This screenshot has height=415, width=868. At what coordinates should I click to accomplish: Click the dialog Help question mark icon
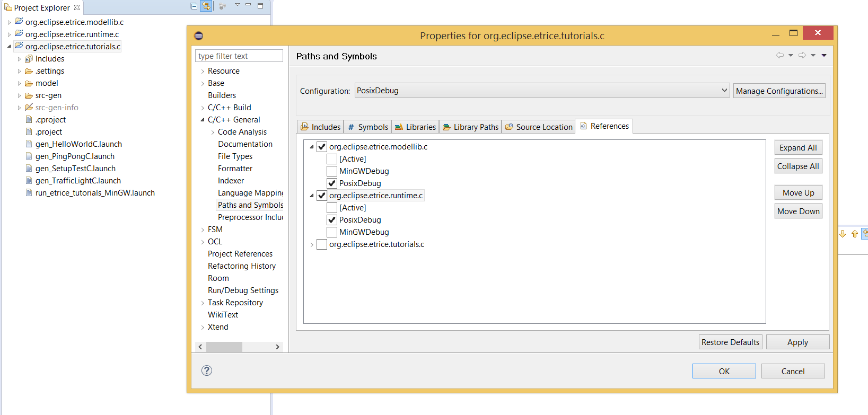(x=207, y=370)
